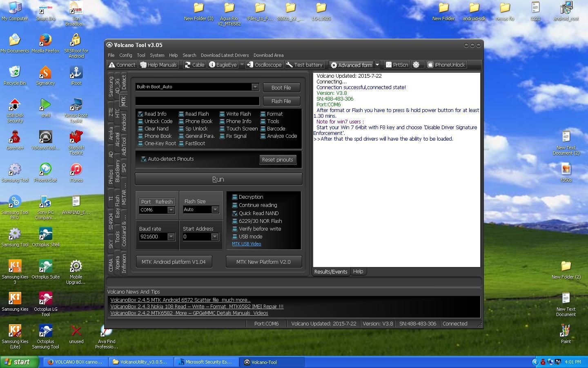The height and width of the screenshot is (368, 588).
Task: Open the File menu
Action: 111,55
